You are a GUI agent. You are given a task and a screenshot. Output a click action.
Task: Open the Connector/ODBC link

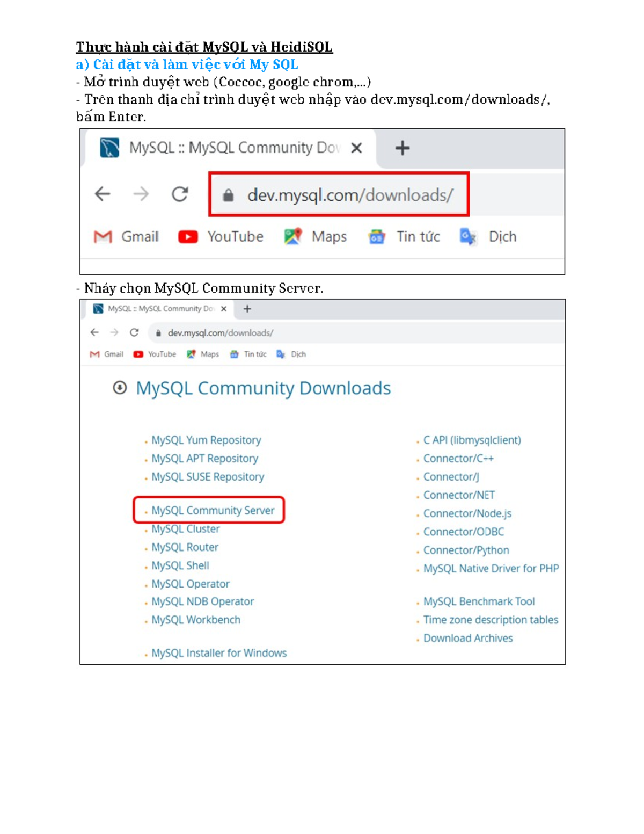(465, 532)
